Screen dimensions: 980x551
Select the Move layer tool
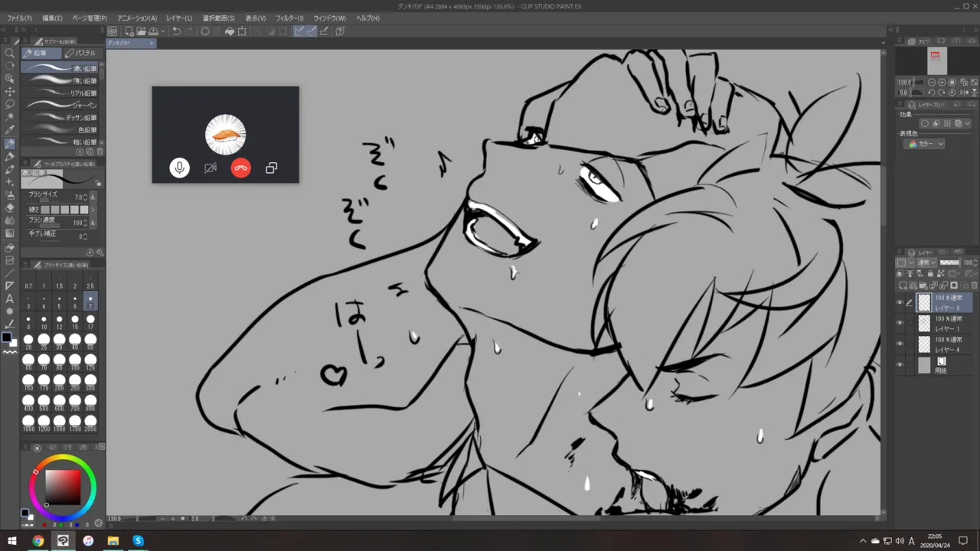(10, 91)
